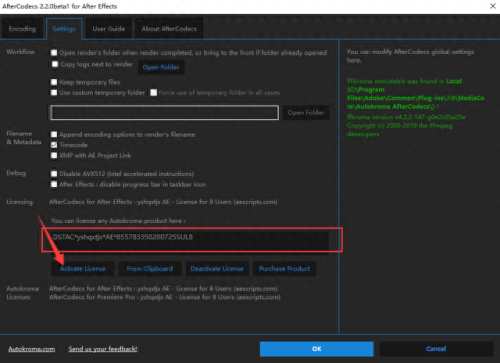Open the Purchase Product button
The width and height of the screenshot is (500, 363).
(285, 269)
